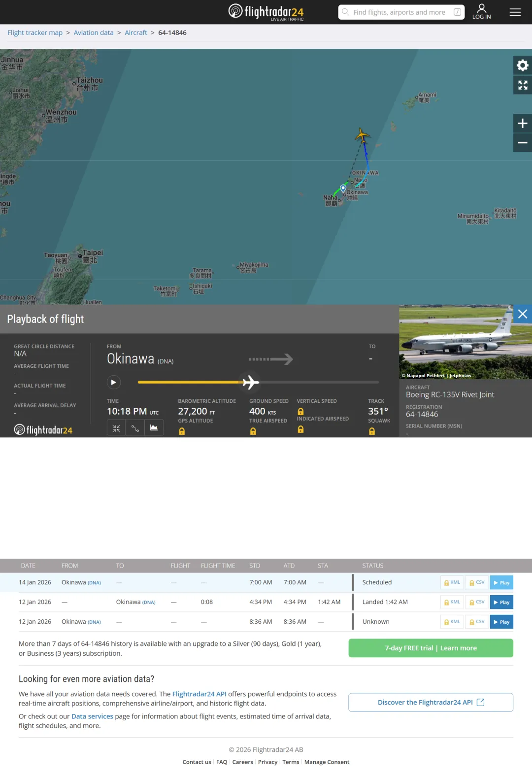Open Aircraft breadcrumb link
Screen dimensions: 532x781
(136, 33)
